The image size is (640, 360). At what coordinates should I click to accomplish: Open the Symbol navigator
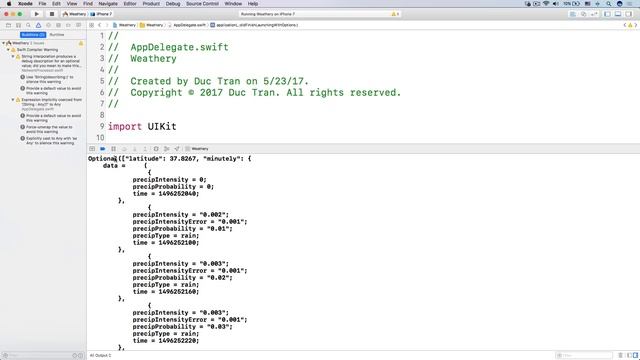click(x=18, y=25)
